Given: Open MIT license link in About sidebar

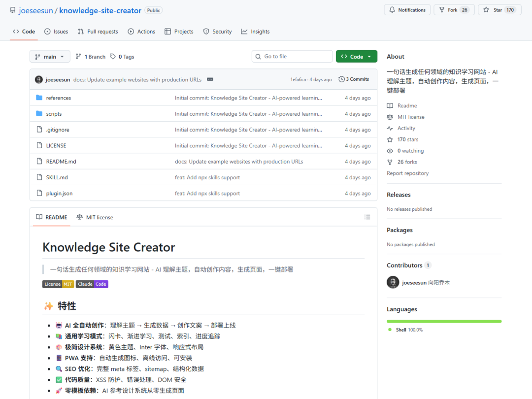Looking at the screenshot, I should (x=406, y=117).
